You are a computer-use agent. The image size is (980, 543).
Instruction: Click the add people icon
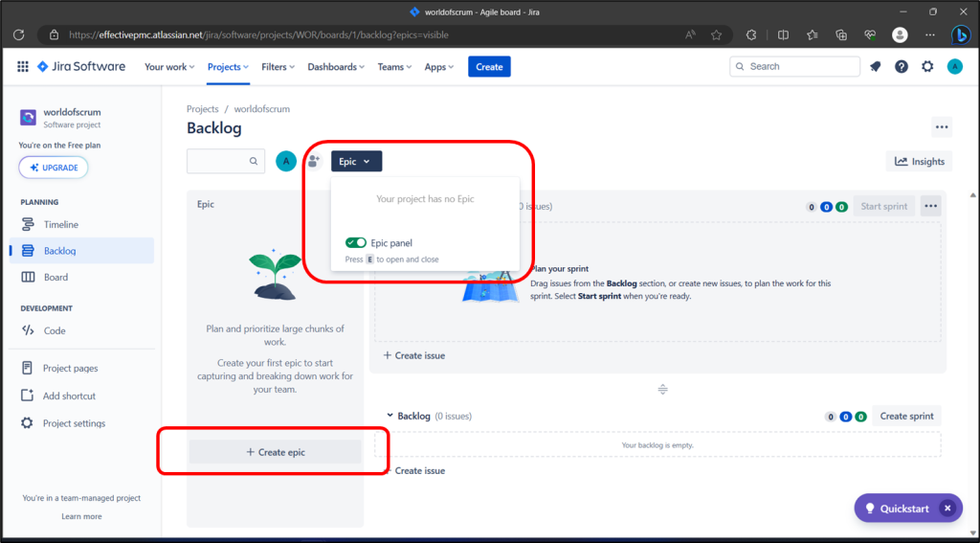[314, 162]
